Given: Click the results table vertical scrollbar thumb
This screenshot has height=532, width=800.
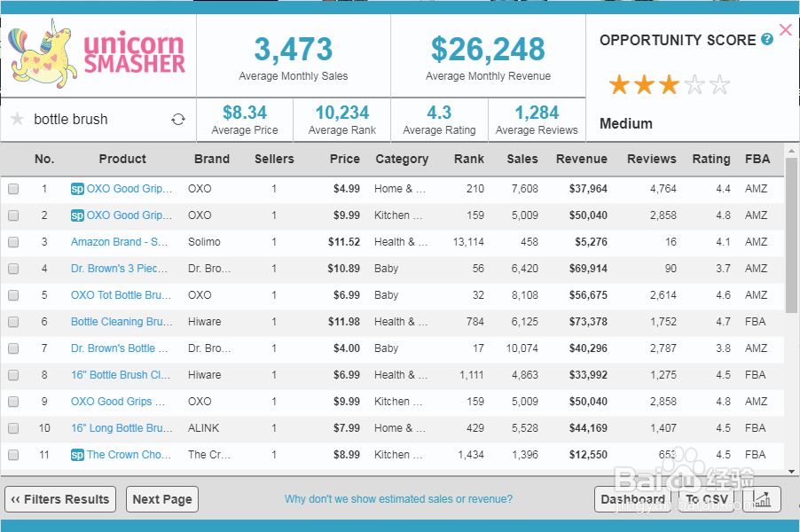Looking at the screenshot, I should click(x=791, y=233).
